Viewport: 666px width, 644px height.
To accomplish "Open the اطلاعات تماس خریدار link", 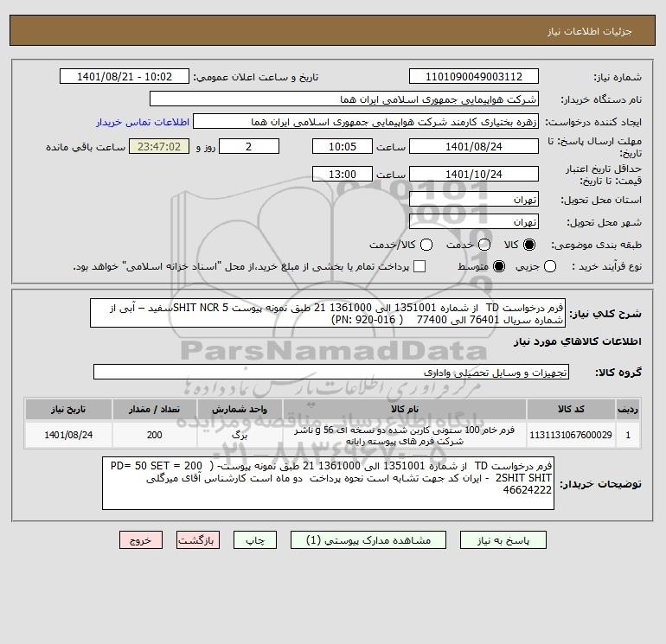I will tap(143, 122).
